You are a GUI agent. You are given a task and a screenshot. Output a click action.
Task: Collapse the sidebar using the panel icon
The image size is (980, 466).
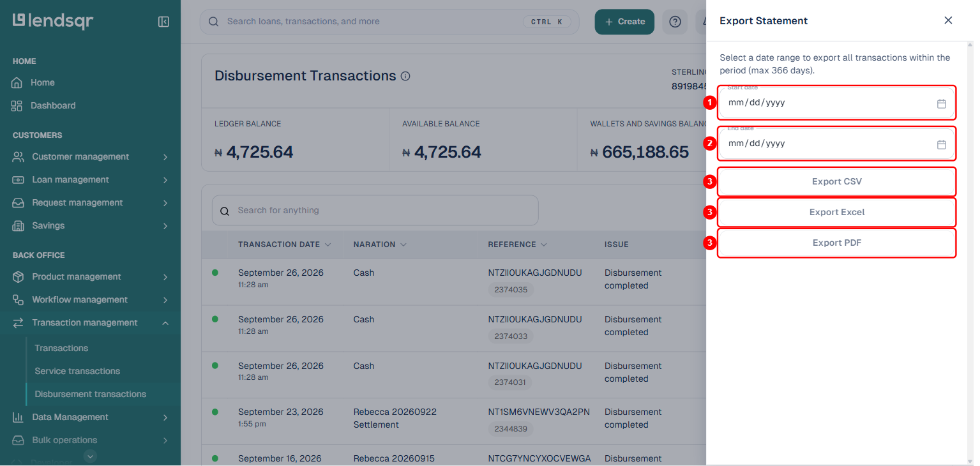tap(163, 22)
